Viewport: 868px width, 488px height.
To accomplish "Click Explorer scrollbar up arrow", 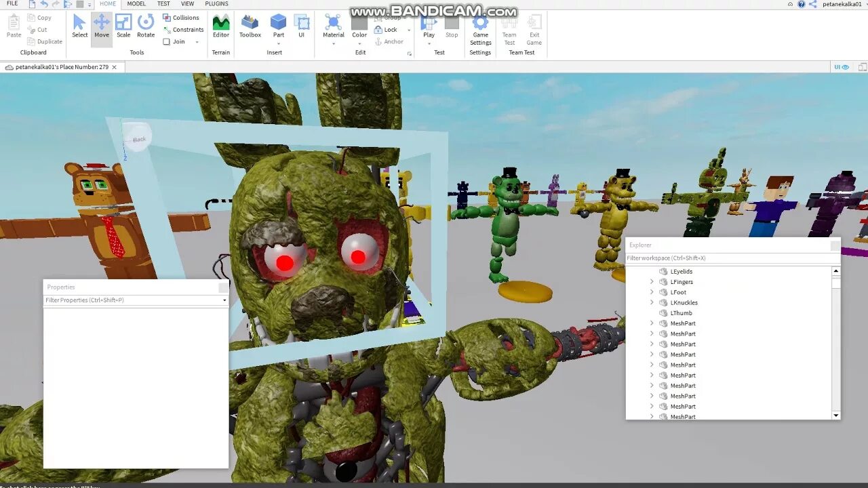I will coord(836,271).
